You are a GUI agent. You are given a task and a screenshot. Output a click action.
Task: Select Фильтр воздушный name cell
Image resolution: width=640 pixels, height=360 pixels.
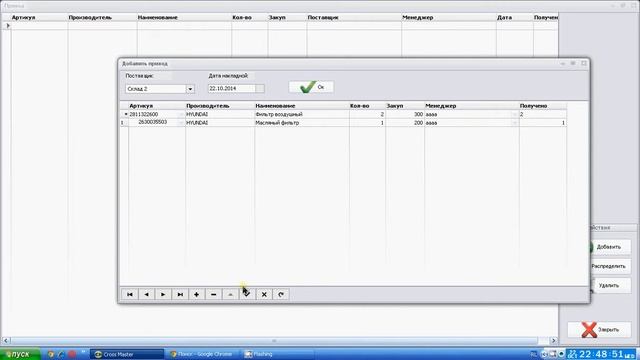302,115
